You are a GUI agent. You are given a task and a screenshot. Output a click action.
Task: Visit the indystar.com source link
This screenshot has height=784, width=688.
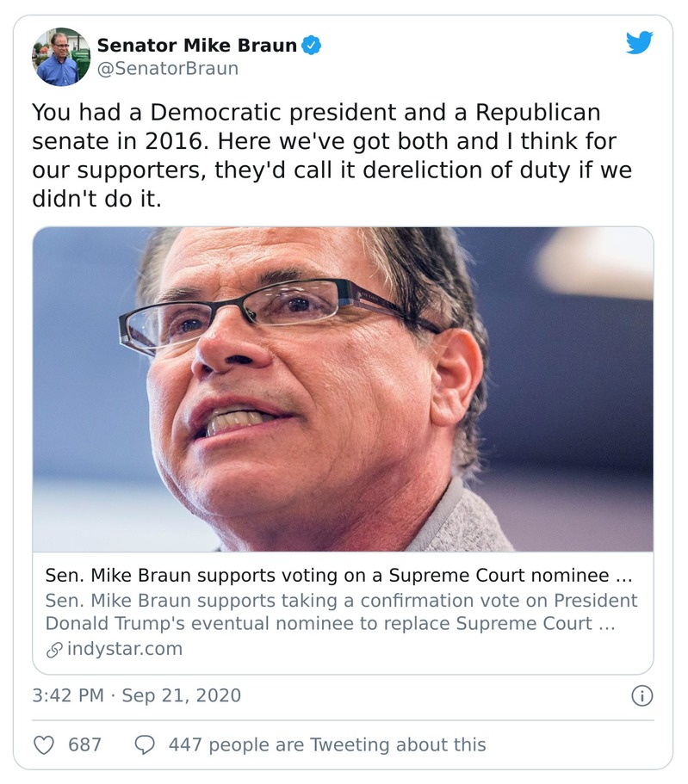tap(124, 649)
